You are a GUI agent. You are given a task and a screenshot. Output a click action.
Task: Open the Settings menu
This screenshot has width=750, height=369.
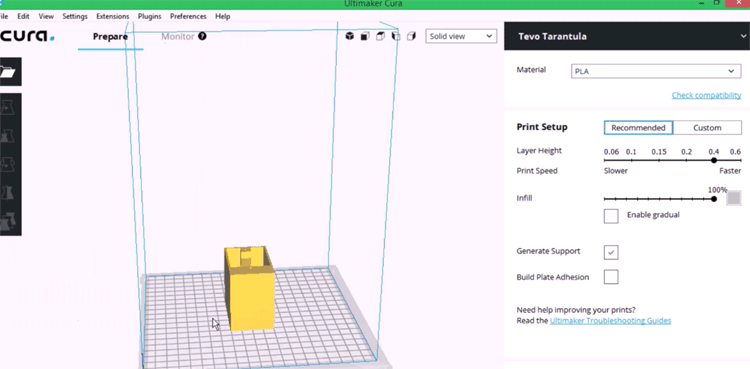click(x=75, y=16)
